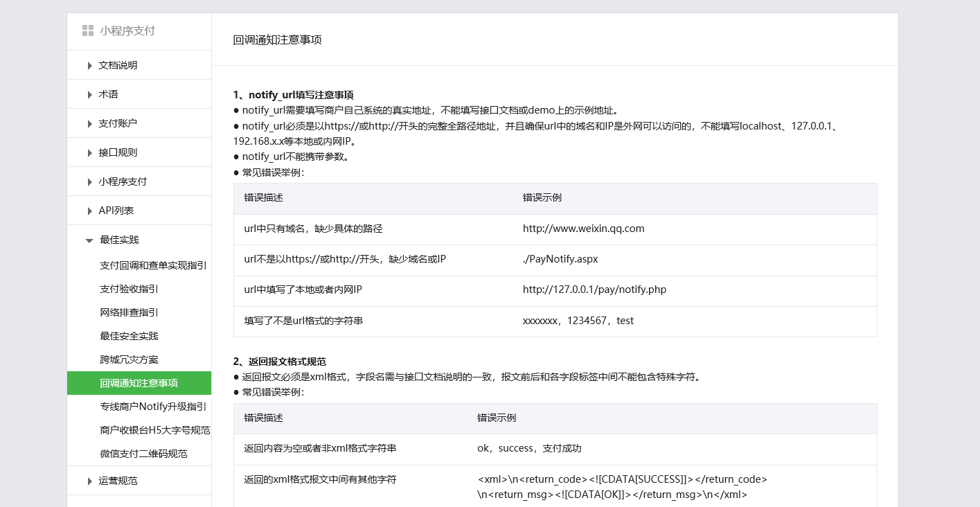Screen dimensions: 980x507
Task: Select 网络排查指引 in sidebar
Action: tap(129, 312)
